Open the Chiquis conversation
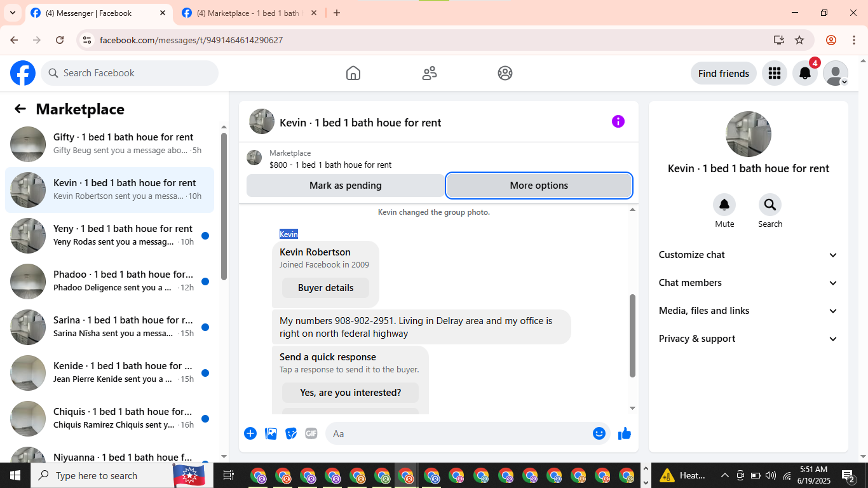 109,419
